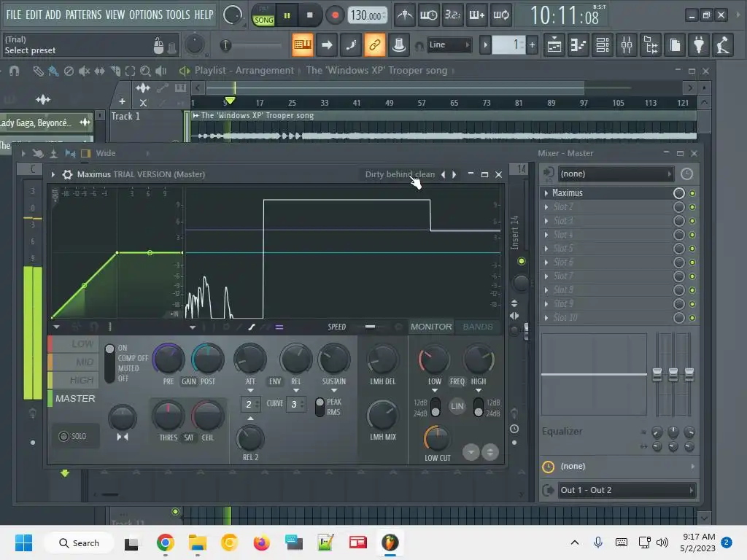Open the TOOLS menu

coord(178,15)
